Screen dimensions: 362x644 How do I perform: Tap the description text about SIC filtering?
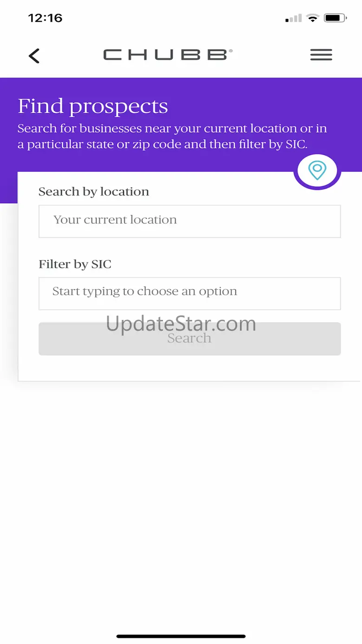pos(172,137)
